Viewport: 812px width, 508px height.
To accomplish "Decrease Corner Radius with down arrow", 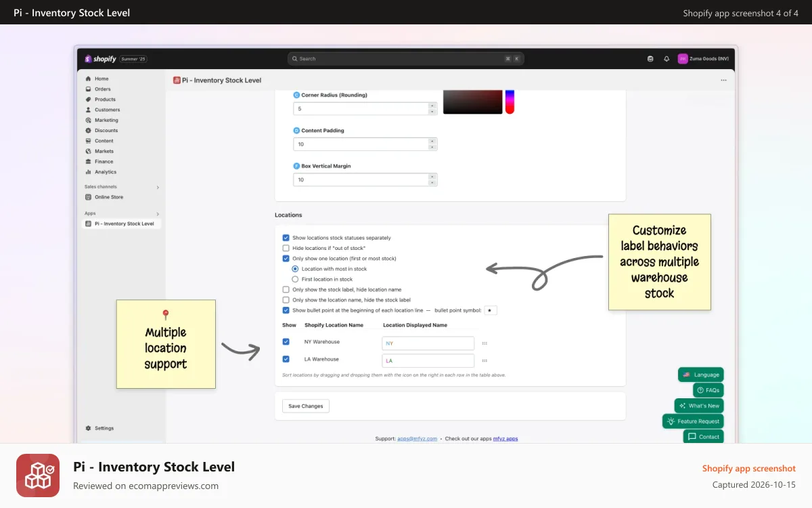I will coord(432,112).
